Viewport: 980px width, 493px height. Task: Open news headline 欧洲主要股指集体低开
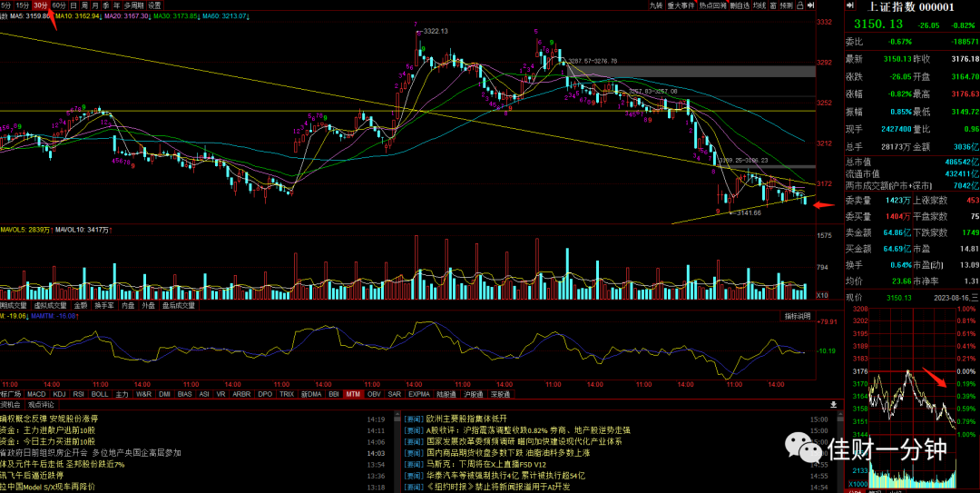pyautogui.click(x=466, y=419)
